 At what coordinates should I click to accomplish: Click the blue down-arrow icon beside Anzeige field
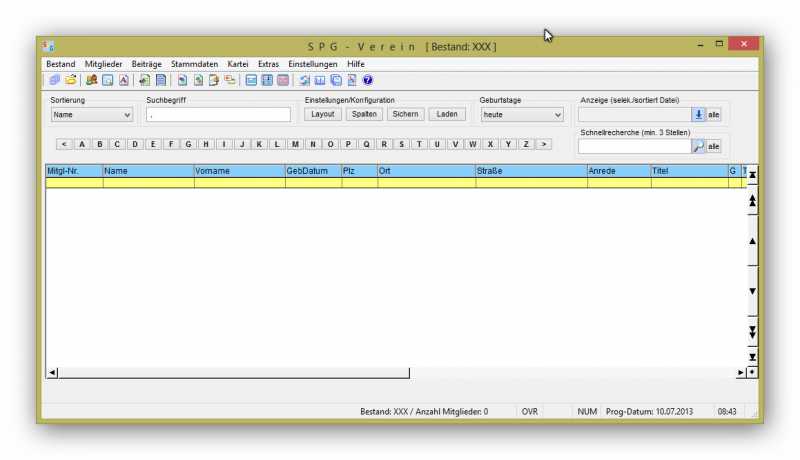point(698,115)
